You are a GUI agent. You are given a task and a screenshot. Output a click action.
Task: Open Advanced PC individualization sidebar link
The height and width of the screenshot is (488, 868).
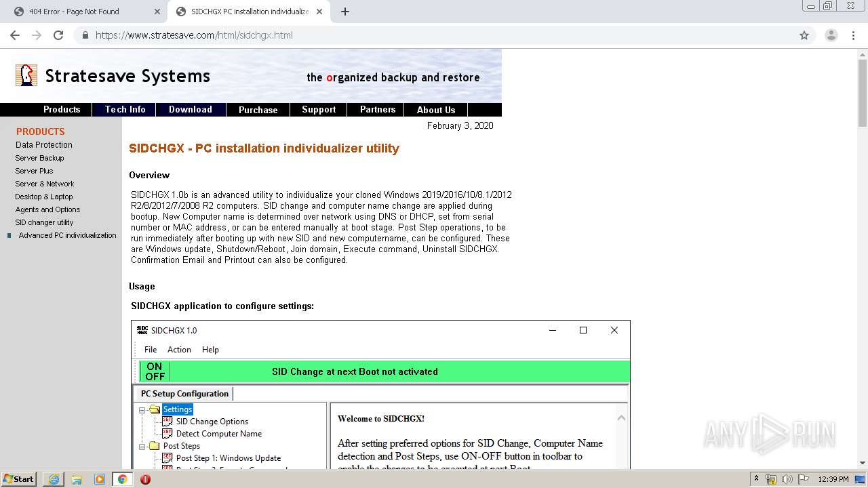(x=67, y=235)
